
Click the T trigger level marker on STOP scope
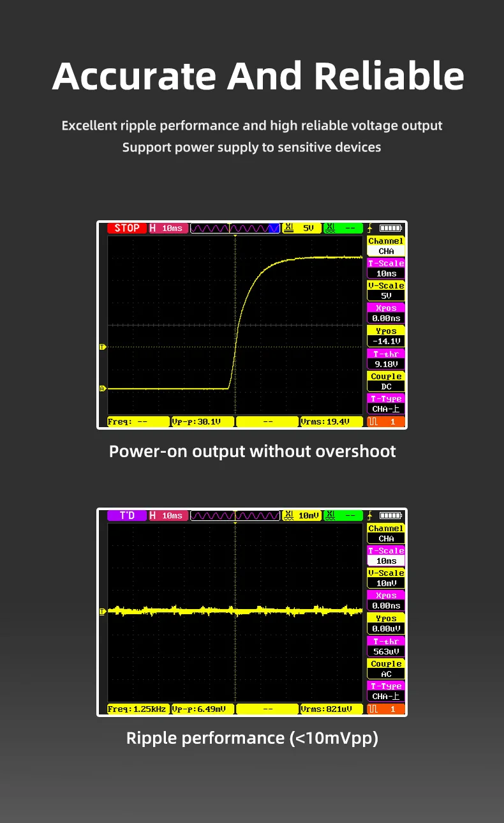(102, 347)
